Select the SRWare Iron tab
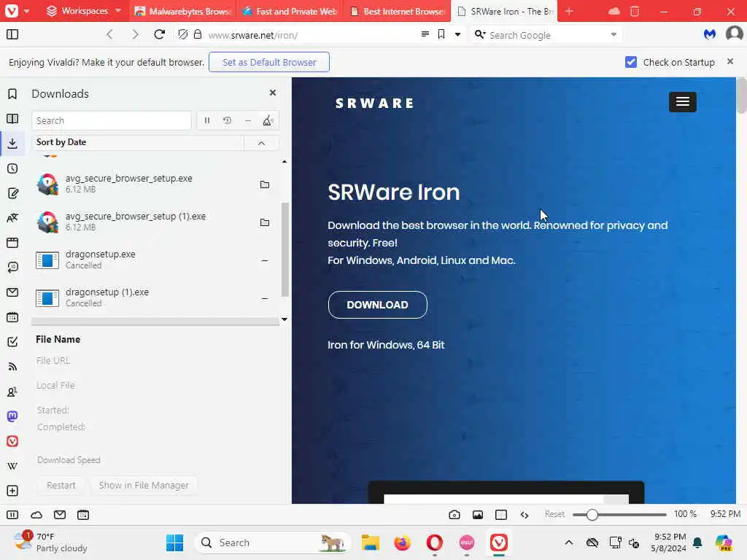 pyautogui.click(x=504, y=11)
